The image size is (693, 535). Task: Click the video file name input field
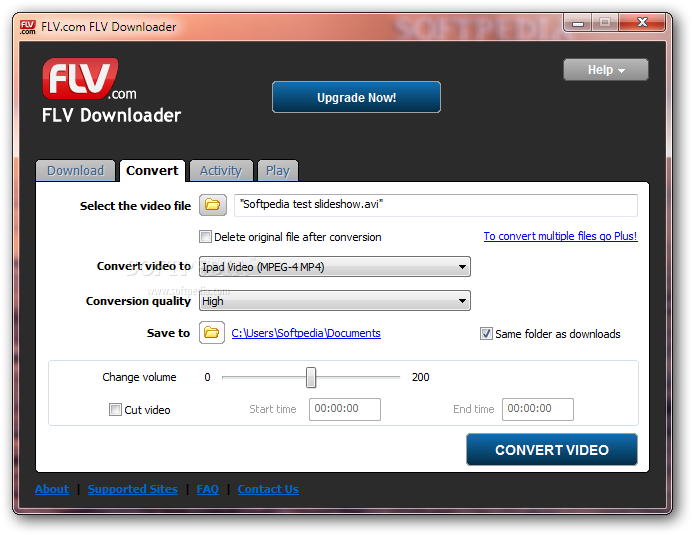(436, 205)
